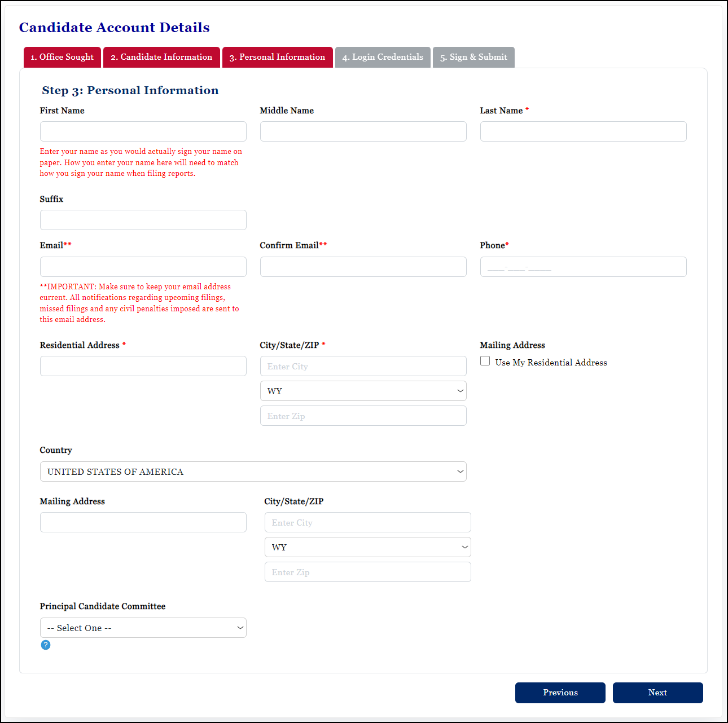Open the Principal Candidate Committee selector

(x=143, y=628)
